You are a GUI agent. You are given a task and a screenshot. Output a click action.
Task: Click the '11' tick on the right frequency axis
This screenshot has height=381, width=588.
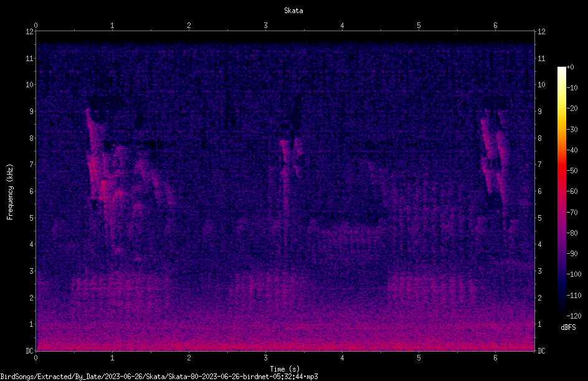[x=541, y=58]
